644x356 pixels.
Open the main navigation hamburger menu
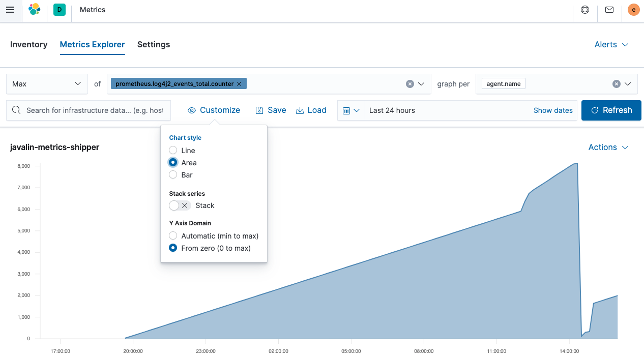point(10,9)
